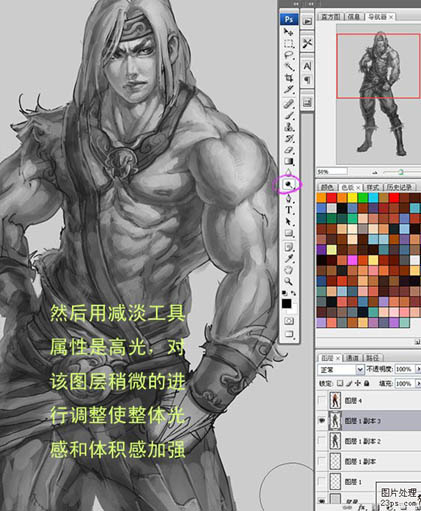Hide layer 图层 1 副本 3
The image size is (421, 511).
point(322,421)
